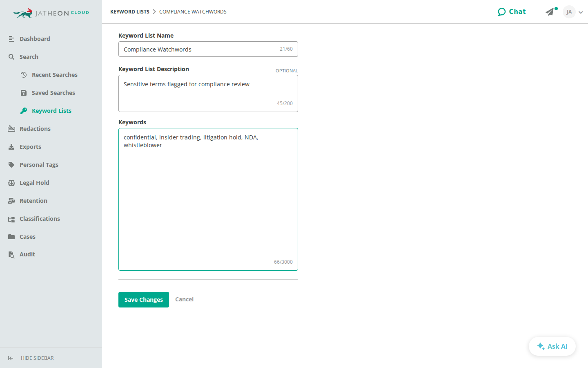Click the Dashboard icon in sidebar
The image size is (588, 368).
(11, 39)
